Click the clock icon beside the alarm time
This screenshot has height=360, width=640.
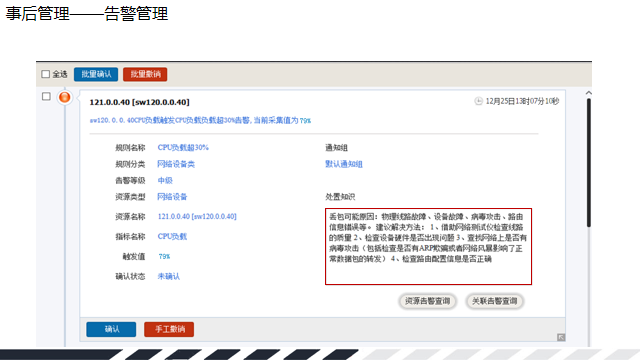tap(478, 101)
